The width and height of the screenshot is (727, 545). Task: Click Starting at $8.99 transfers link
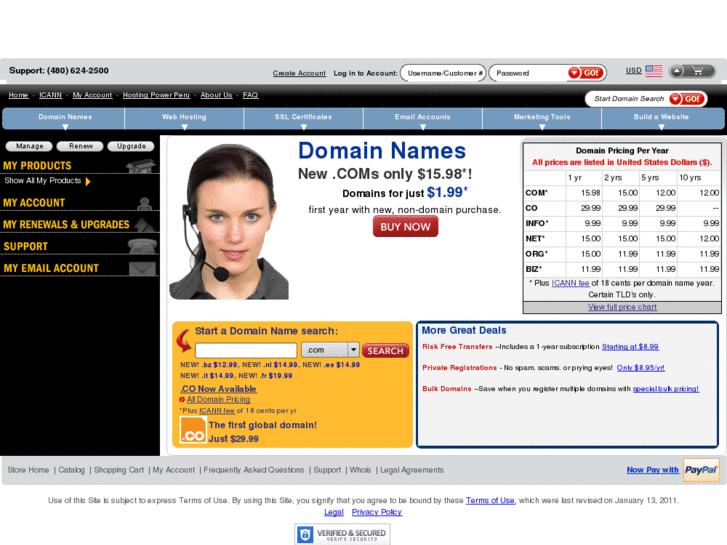630,346
